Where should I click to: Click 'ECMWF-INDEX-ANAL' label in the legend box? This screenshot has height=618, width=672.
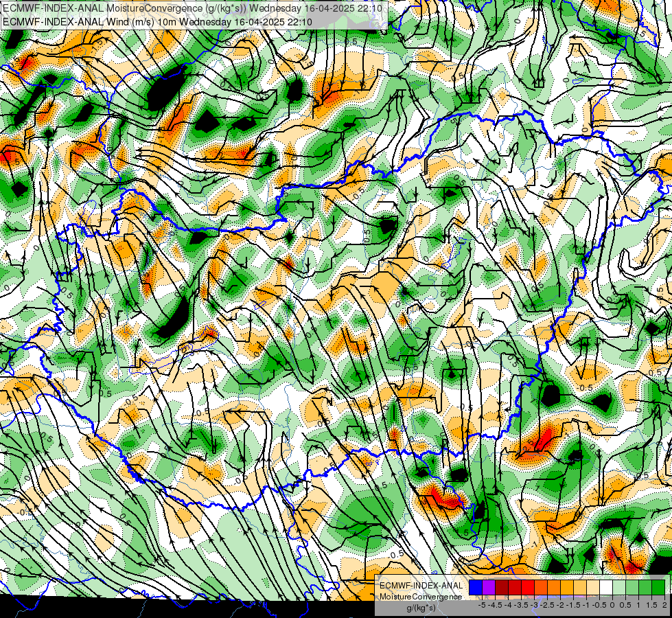pyautogui.click(x=421, y=586)
